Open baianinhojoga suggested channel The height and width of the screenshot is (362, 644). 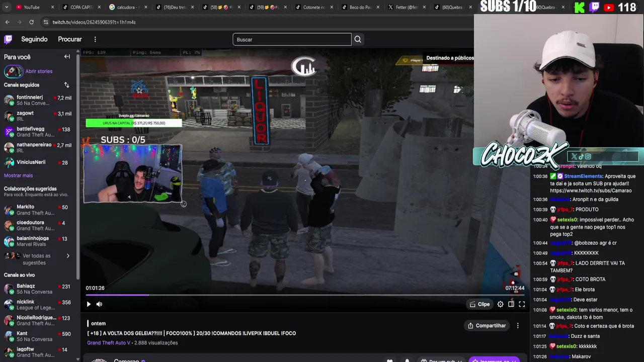[x=39, y=241]
